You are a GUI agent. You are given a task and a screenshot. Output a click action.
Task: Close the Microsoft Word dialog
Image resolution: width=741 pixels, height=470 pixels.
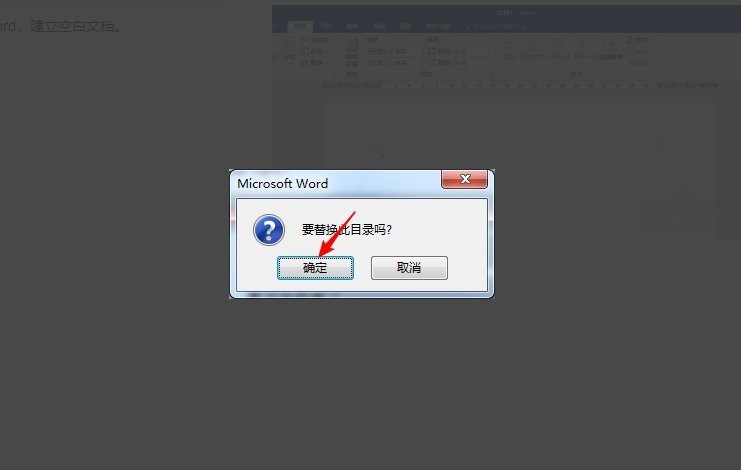465,179
